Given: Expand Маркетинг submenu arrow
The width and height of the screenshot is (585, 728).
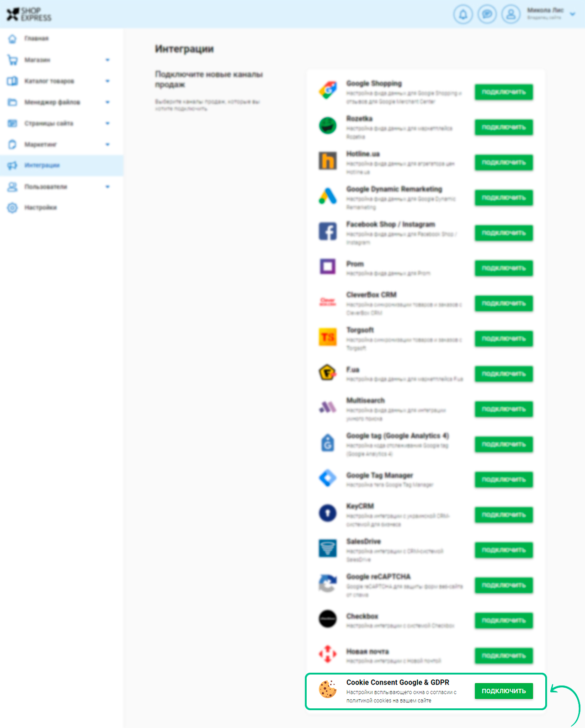Looking at the screenshot, I should click(107, 144).
